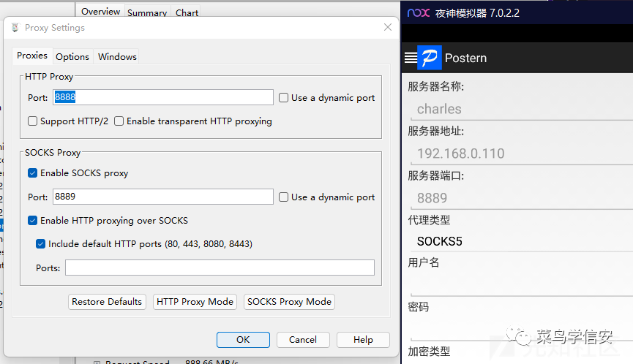The image size is (633, 364).
Task: Click the 代理类型 label
Action: pyautogui.click(x=429, y=220)
